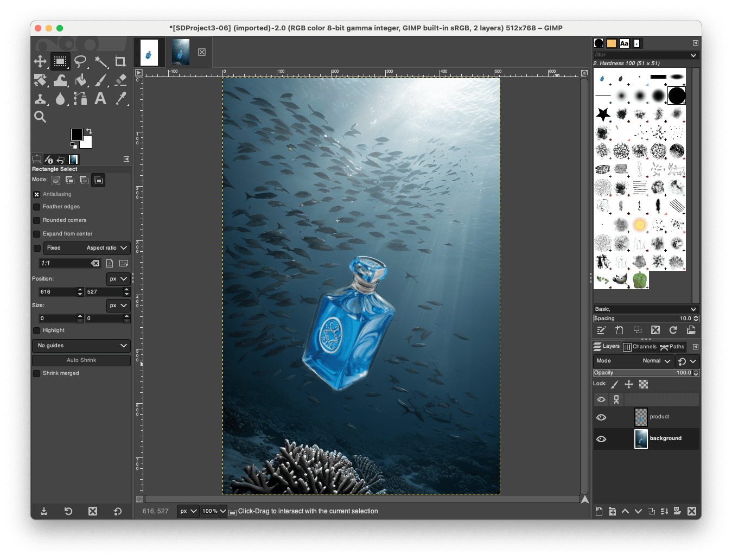Screen dimensions: 732x560
Task: Select the Fuzzy Select magic wand tool
Action: click(101, 61)
